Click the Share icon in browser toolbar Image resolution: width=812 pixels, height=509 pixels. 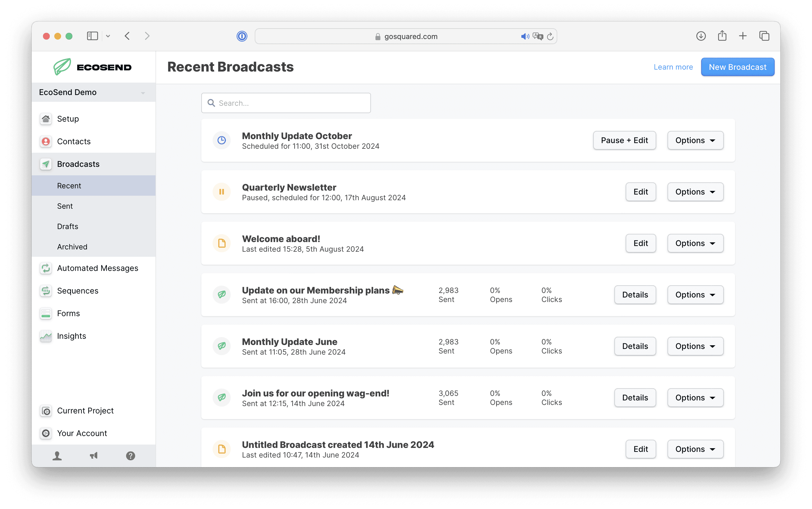(722, 36)
